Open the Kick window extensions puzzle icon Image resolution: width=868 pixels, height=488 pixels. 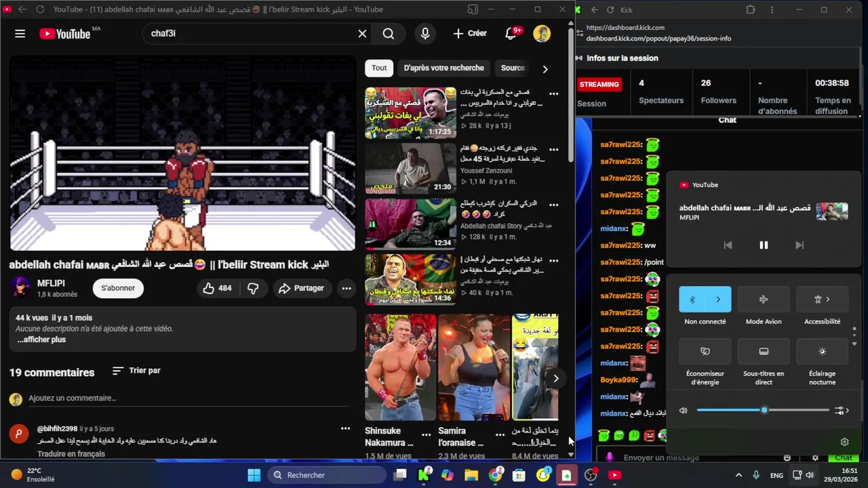click(x=751, y=9)
